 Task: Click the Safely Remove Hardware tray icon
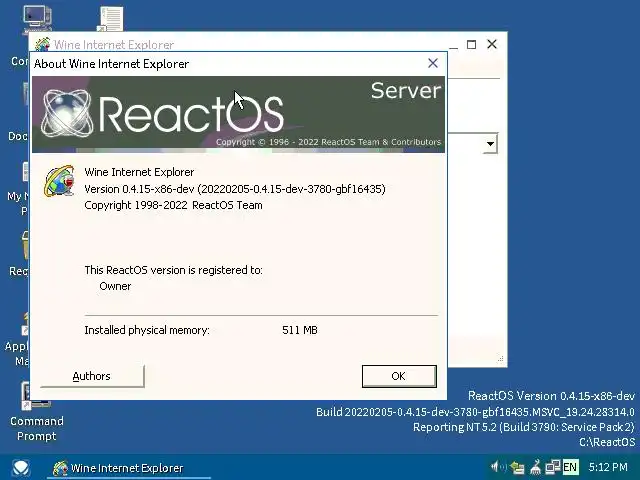tap(517, 467)
